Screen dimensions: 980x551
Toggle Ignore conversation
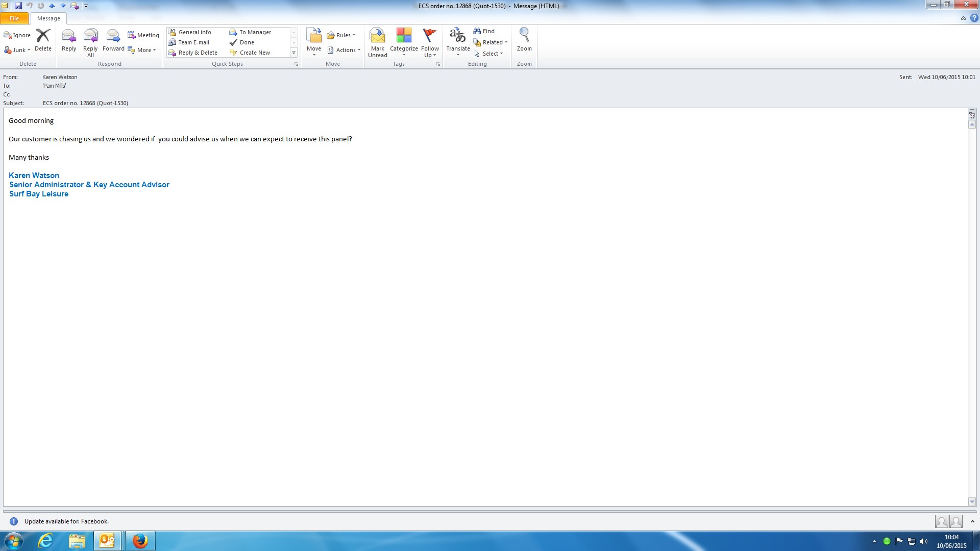click(x=17, y=35)
